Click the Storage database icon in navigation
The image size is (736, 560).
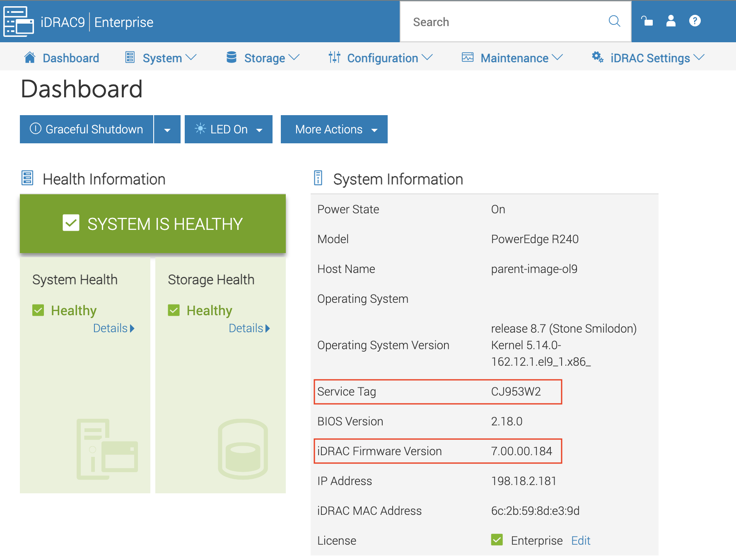[x=232, y=57]
